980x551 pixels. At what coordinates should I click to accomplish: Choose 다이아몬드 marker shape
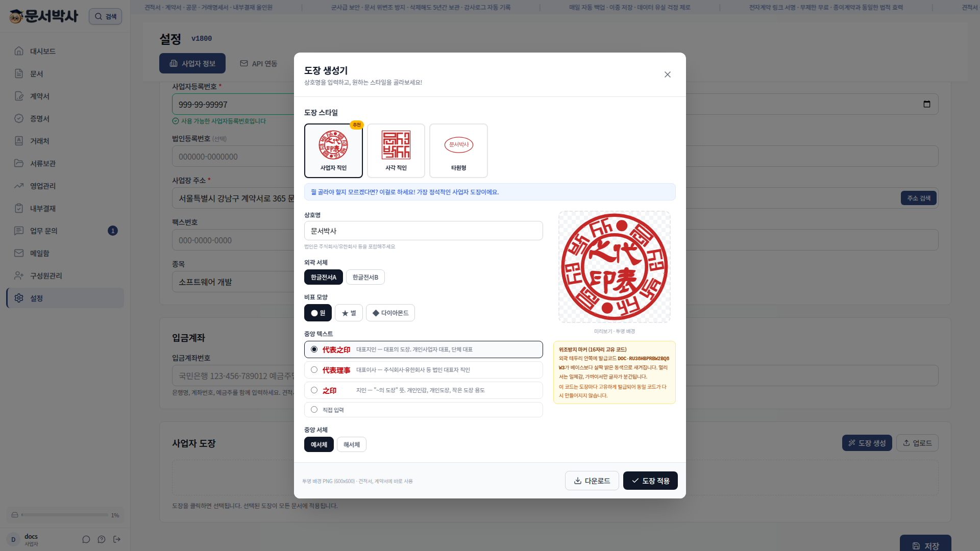[x=390, y=313]
